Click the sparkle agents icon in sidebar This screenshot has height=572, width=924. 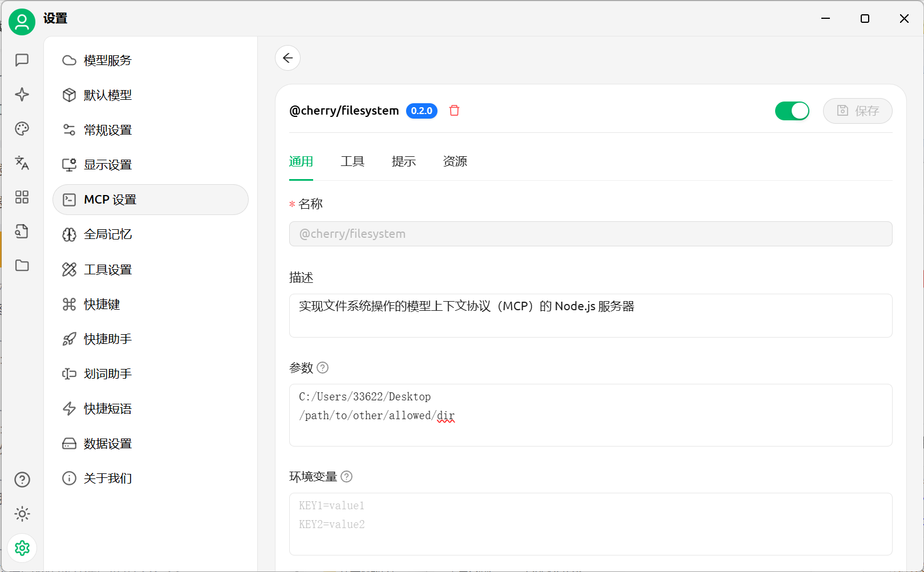pyautogui.click(x=22, y=94)
